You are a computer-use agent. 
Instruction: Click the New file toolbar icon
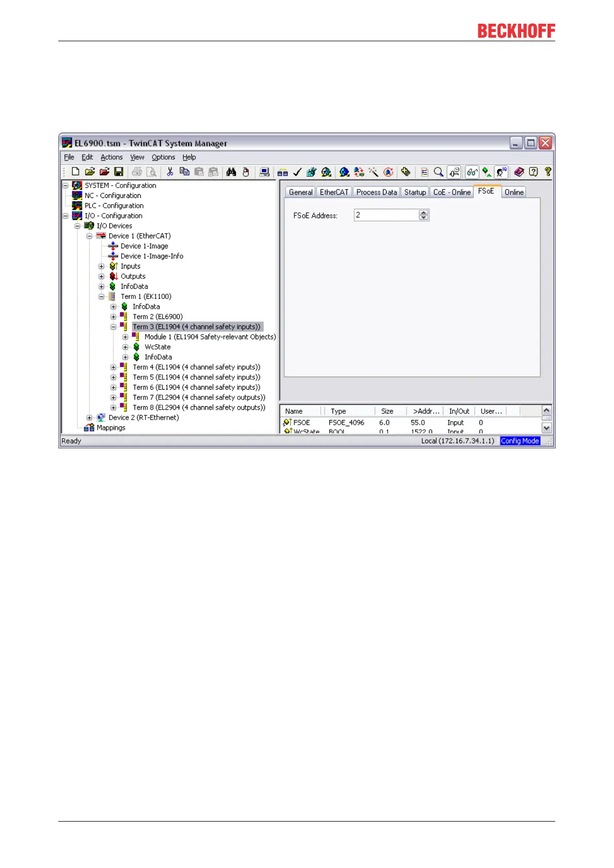75,172
